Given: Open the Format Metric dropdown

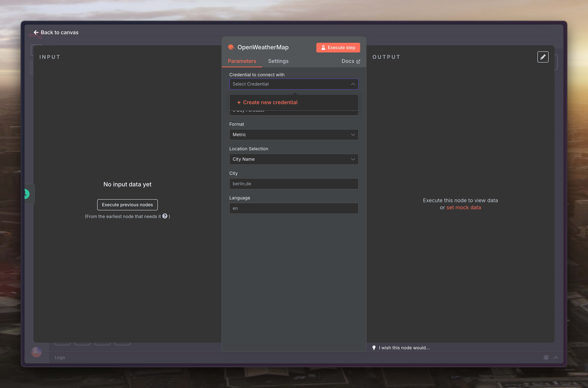Looking at the screenshot, I should 294,135.
